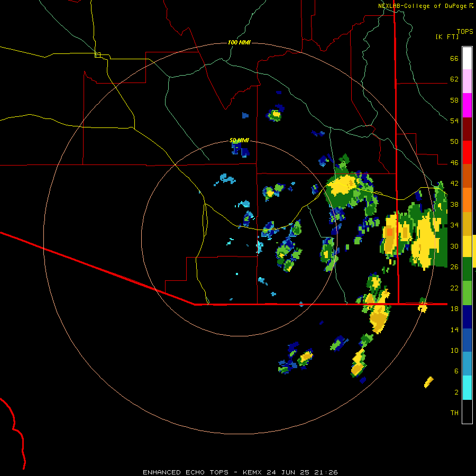Select the bright red legend swatch
The image size is (476, 476).
coord(467,152)
